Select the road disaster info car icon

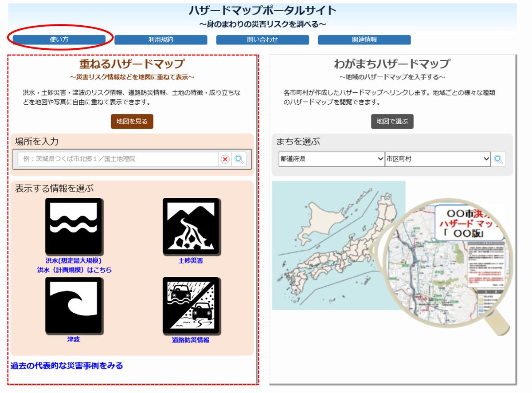click(192, 306)
